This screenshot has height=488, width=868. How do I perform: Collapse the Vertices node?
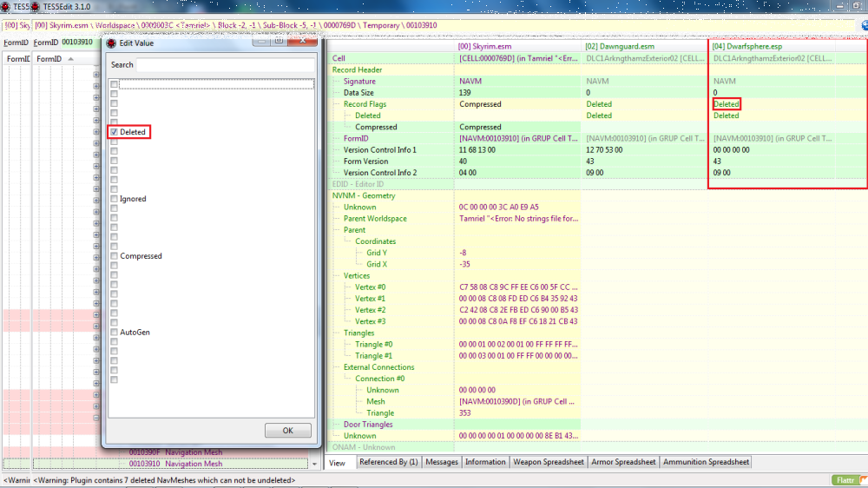pyautogui.click(x=337, y=276)
